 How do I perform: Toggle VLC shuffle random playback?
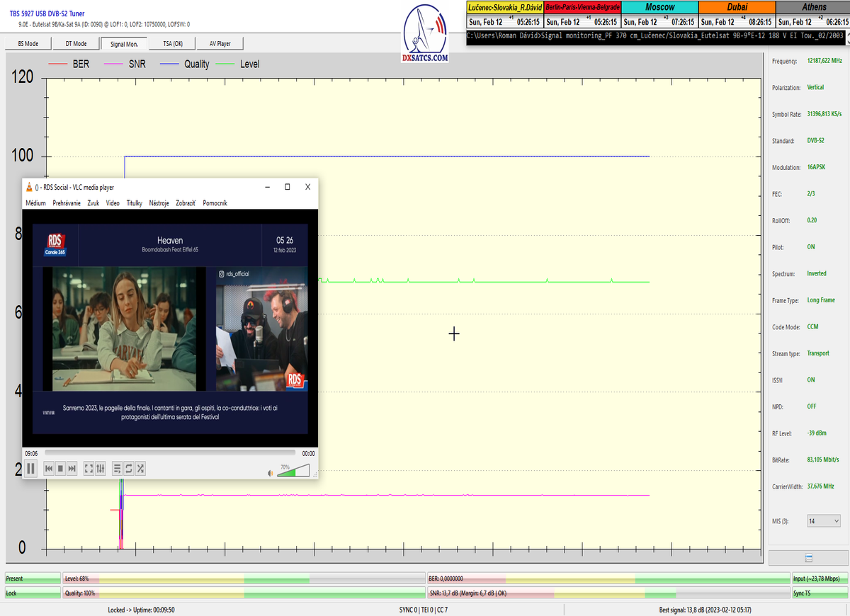tap(140, 468)
